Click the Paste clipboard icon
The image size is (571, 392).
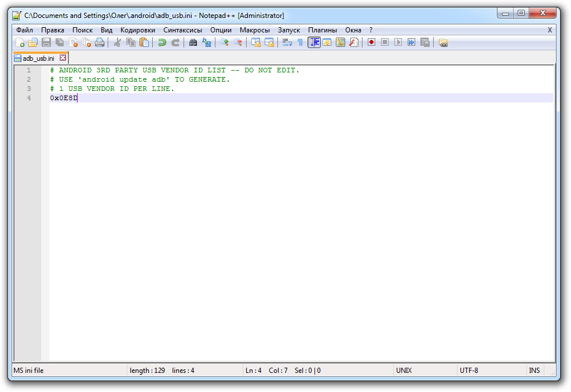pyautogui.click(x=144, y=42)
